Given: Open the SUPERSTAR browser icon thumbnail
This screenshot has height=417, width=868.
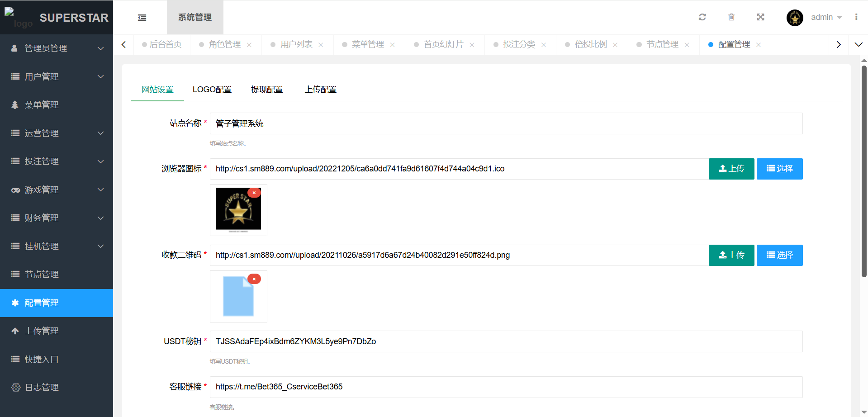Looking at the screenshot, I should tap(238, 210).
